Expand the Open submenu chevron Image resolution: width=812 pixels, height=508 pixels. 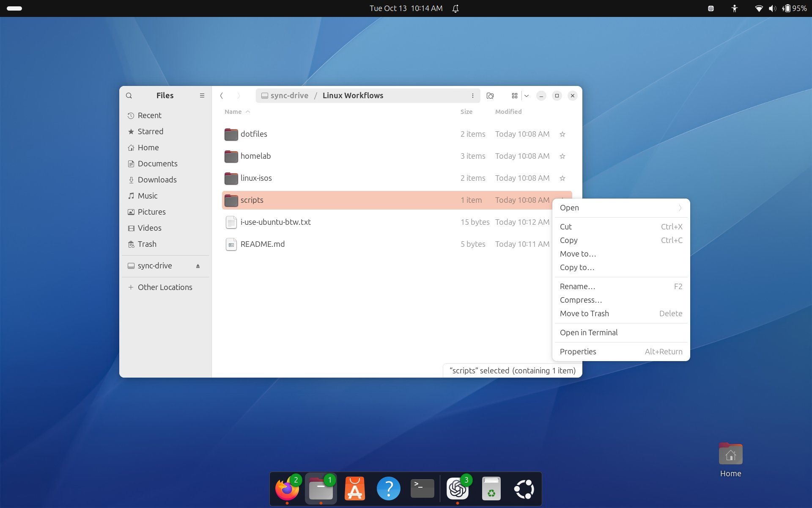click(x=680, y=208)
